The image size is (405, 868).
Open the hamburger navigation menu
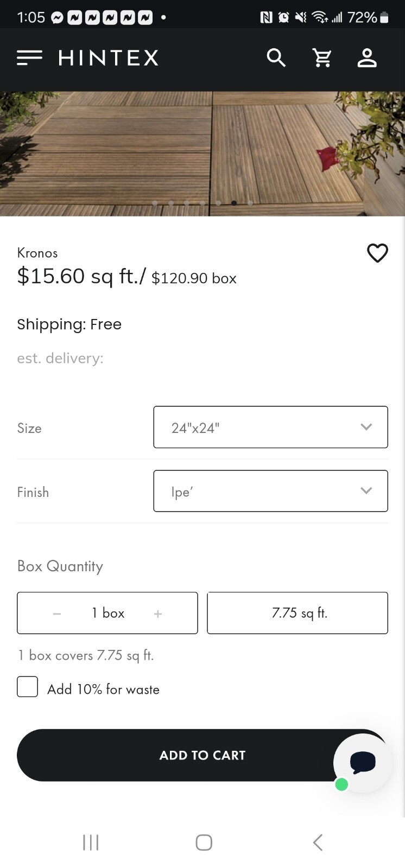29,58
